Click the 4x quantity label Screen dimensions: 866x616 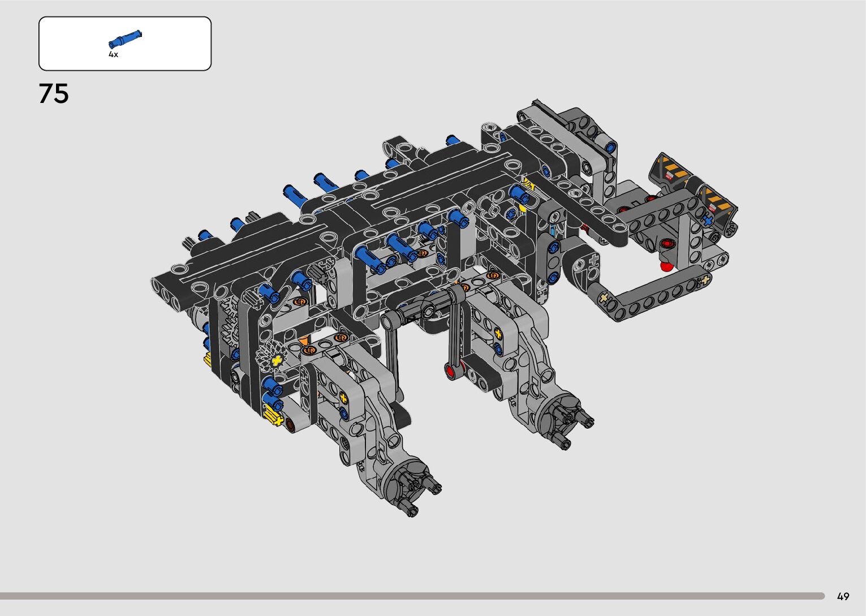[113, 55]
